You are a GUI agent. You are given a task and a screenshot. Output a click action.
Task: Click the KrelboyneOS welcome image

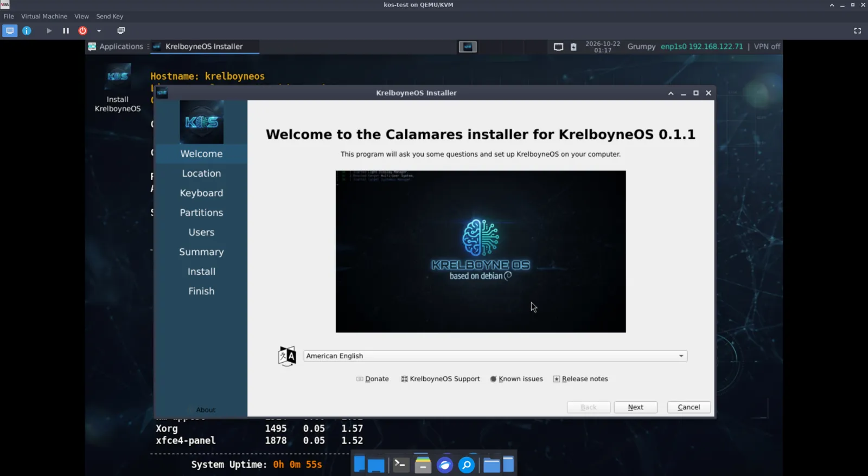coord(481,252)
